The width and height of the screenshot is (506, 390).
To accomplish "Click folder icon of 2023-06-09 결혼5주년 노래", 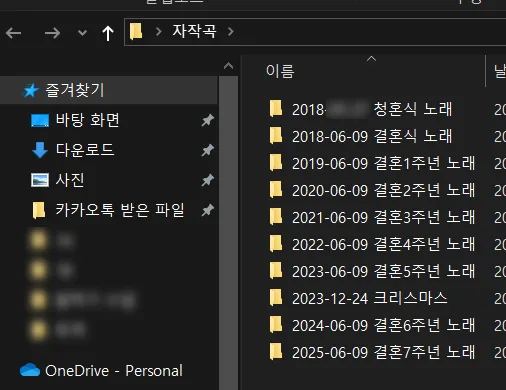I will [x=276, y=271].
